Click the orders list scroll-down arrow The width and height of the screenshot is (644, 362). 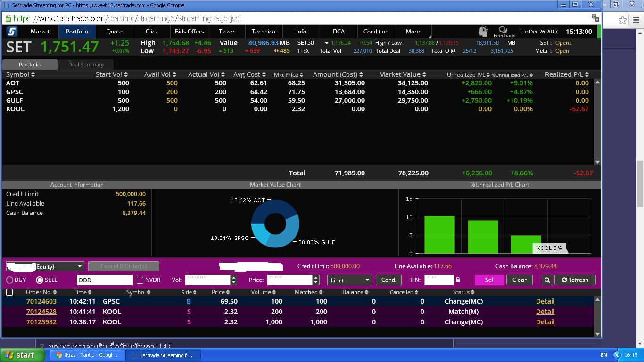pos(597,334)
